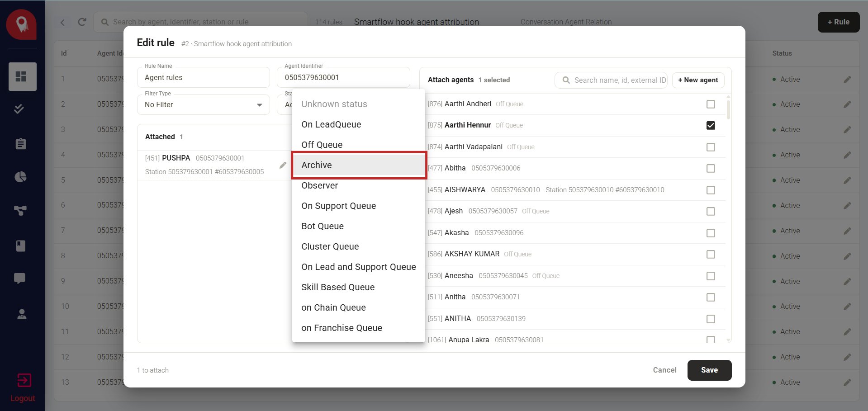Check the AKSHAY KUMAR checkbox
Screen dimensions: 868x411
(x=711, y=254)
